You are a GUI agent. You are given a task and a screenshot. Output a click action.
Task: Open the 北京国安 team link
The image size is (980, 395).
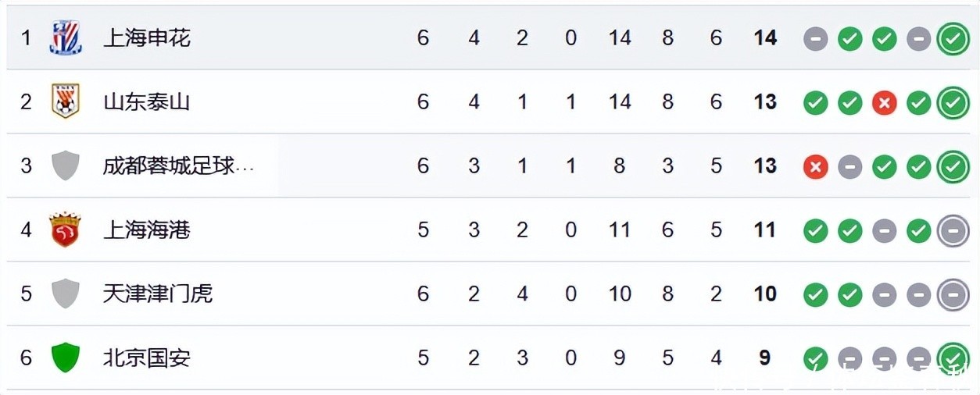tap(147, 358)
